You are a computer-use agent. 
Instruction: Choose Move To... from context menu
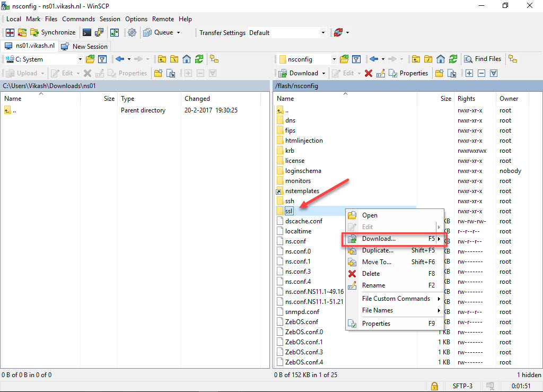395,262
